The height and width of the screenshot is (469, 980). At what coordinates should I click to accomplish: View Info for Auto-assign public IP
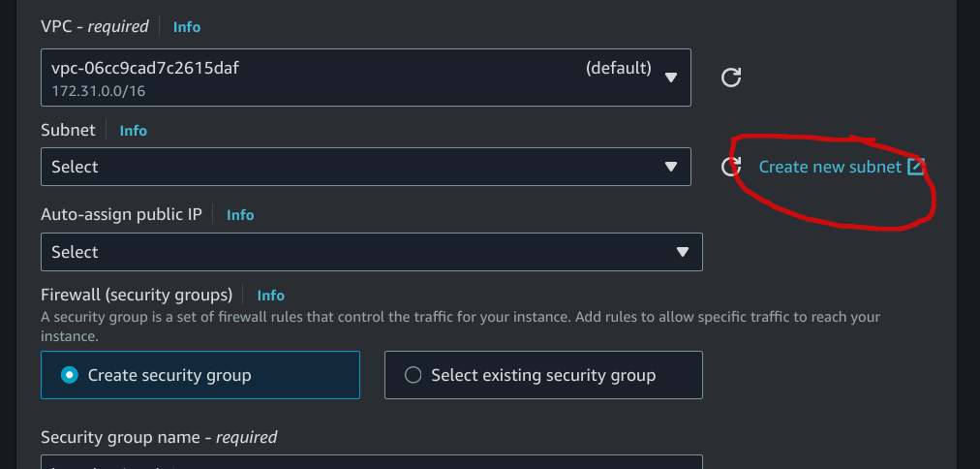click(x=240, y=215)
